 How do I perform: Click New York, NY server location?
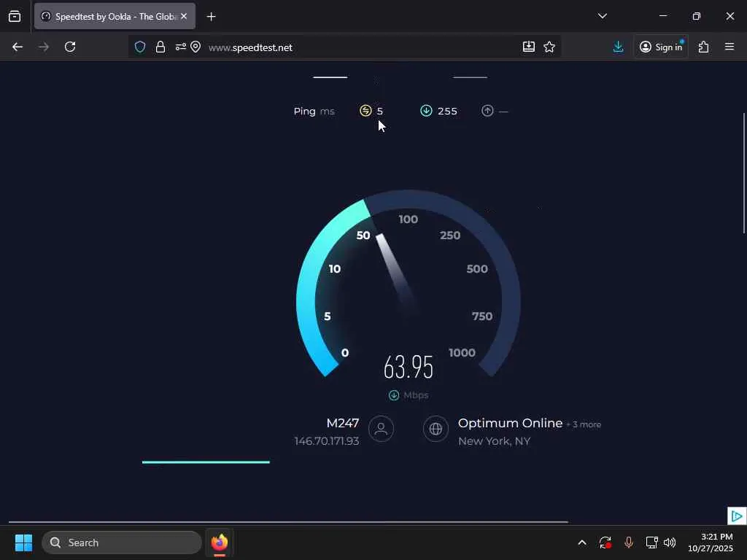point(494,441)
